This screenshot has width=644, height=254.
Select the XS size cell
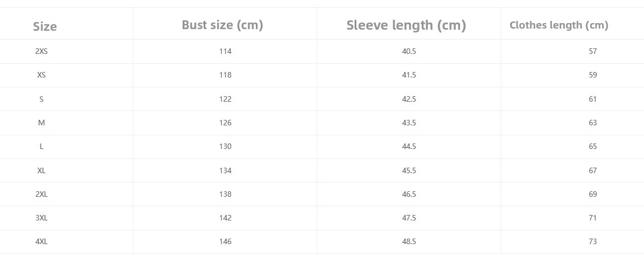tap(41, 75)
